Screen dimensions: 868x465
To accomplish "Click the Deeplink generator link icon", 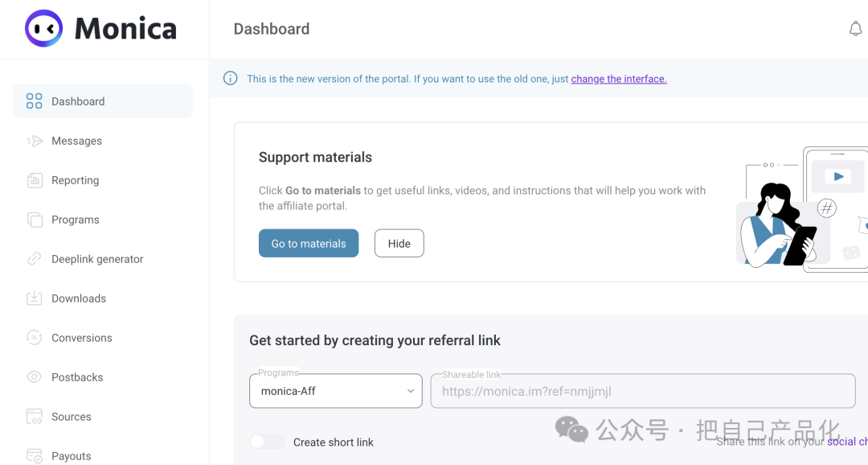I will click(34, 259).
